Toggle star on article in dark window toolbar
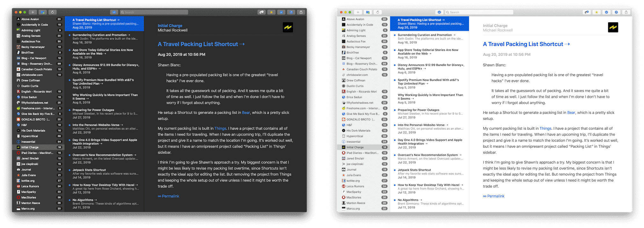 [x=271, y=12]
